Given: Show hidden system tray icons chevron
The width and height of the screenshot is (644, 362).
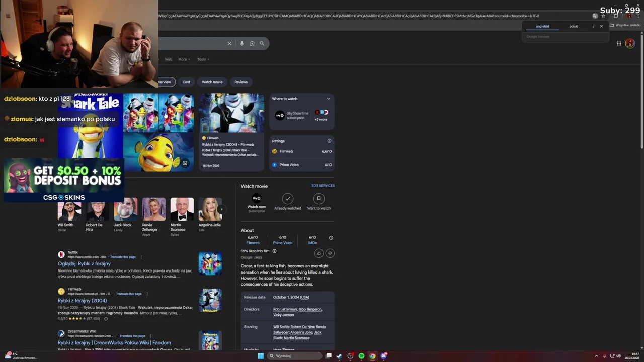Looking at the screenshot, I should tap(596, 356).
